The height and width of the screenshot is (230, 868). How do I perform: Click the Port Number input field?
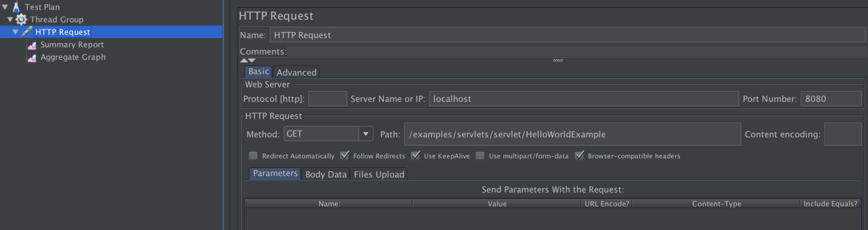tap(830, 99)
